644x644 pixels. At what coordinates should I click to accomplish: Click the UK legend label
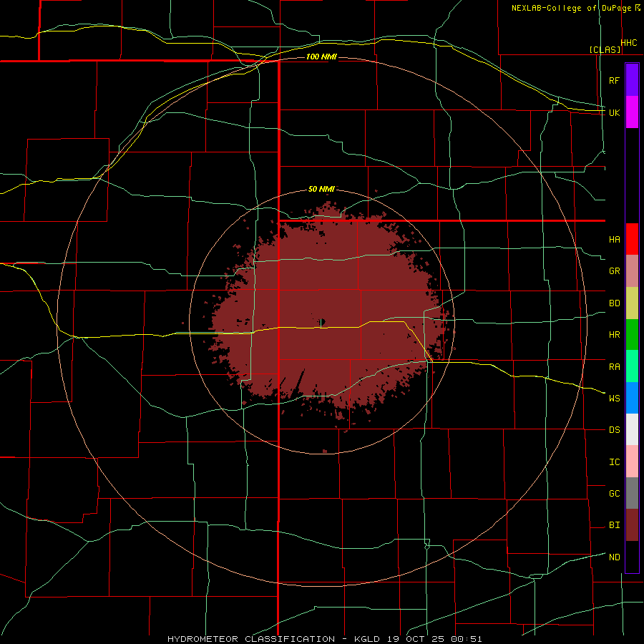pyautogui.click(x=614, y=112)
